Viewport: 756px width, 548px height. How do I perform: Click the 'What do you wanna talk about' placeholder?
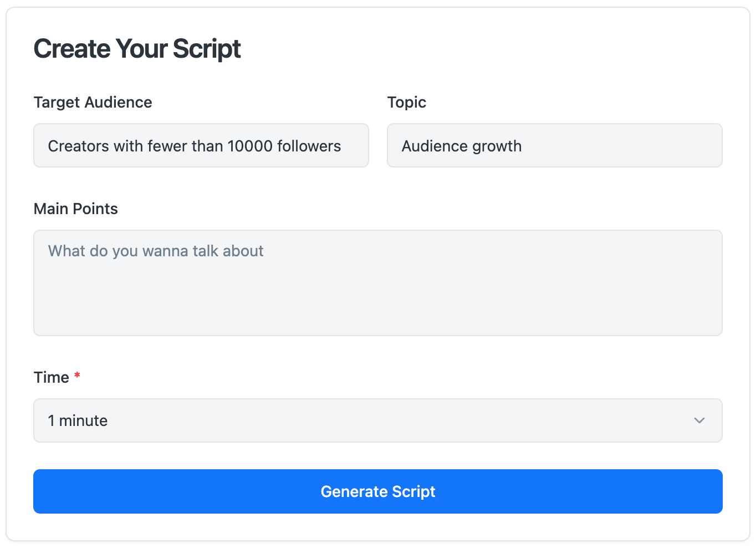pyautogui.click(x=156, y=251)
